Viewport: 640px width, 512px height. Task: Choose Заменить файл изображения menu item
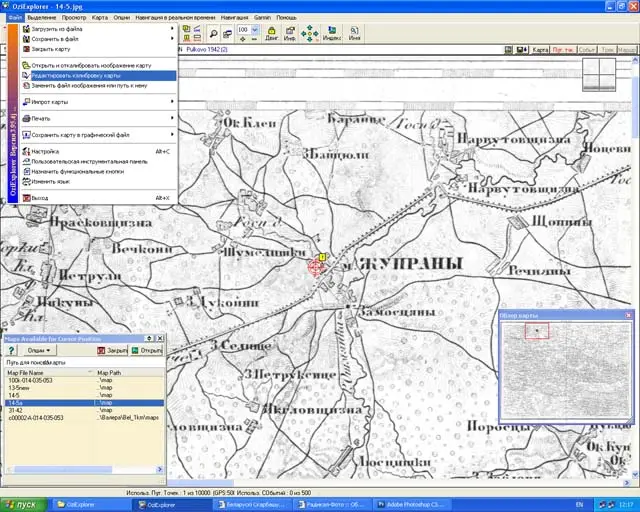[x=98, y=86]
